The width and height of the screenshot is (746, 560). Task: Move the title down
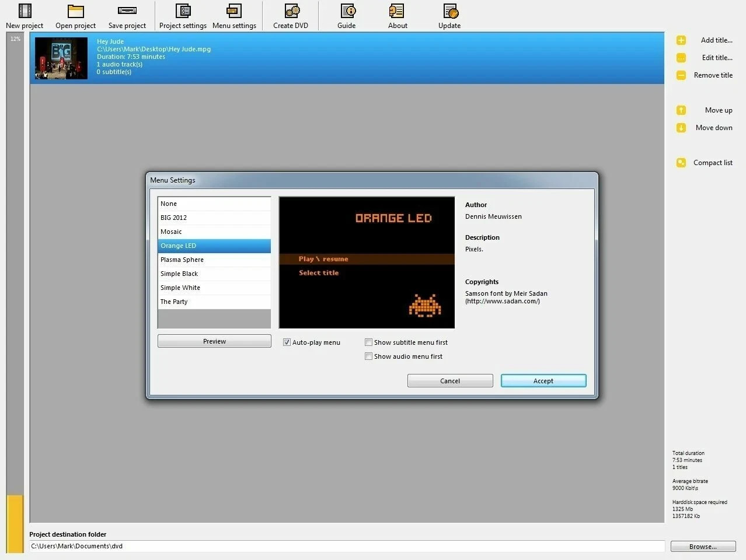681,127
